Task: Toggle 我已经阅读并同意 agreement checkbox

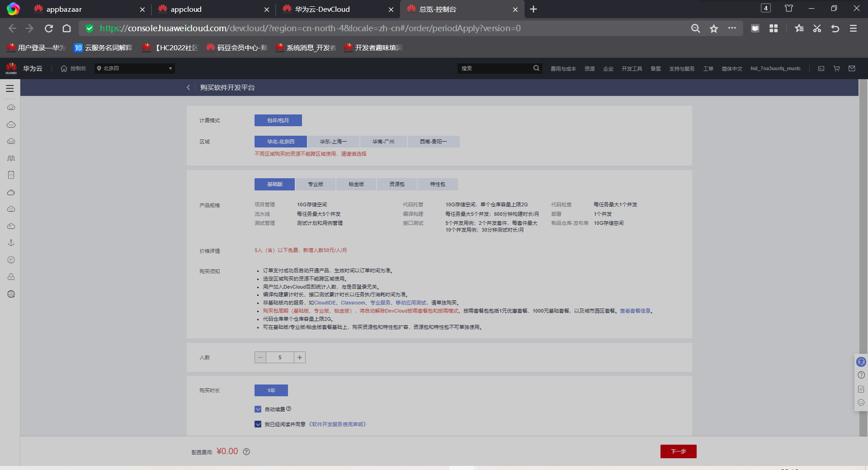Action: (258, 424)
